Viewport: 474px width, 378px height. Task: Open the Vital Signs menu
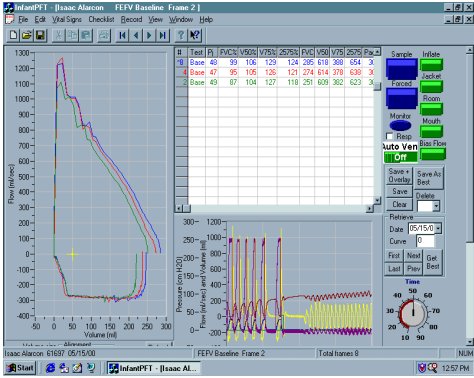pyautogui.click(x=67, y=20)
